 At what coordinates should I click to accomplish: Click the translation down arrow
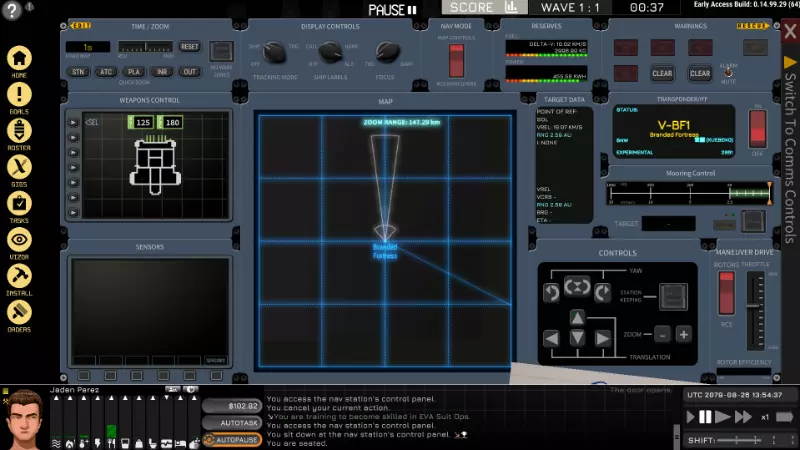pyautogui.click(x=577, y=338)
